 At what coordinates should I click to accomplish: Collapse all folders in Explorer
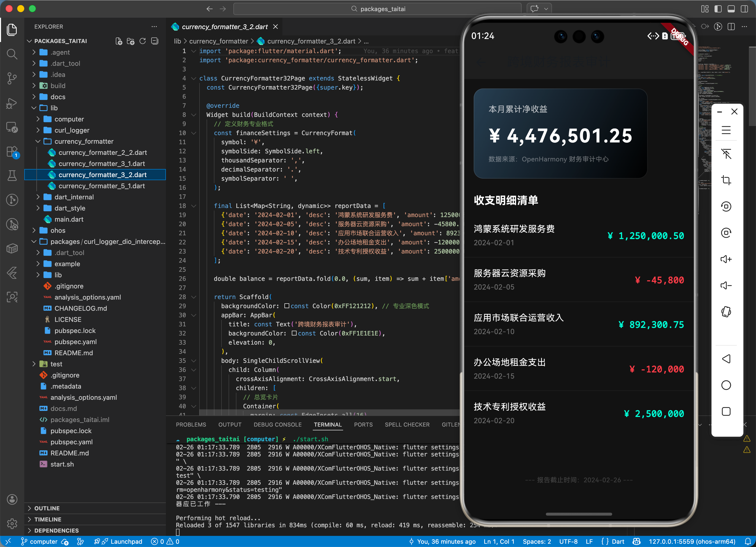click(155, 41)
